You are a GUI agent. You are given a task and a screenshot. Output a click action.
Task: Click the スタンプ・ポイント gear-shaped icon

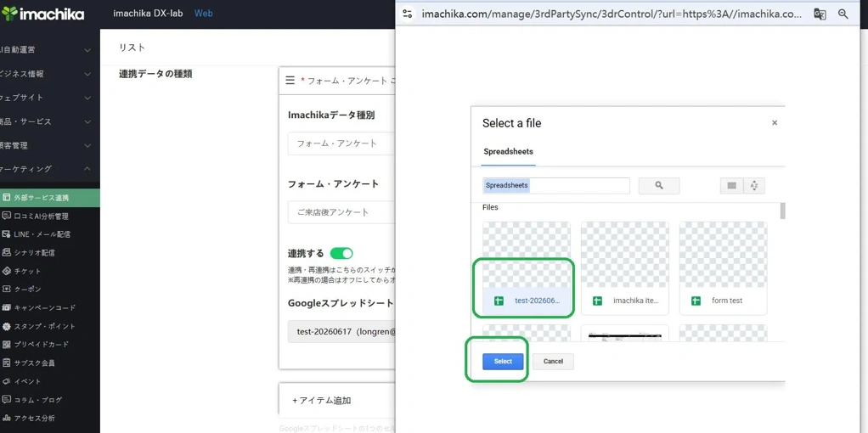(x=7, y=326)
